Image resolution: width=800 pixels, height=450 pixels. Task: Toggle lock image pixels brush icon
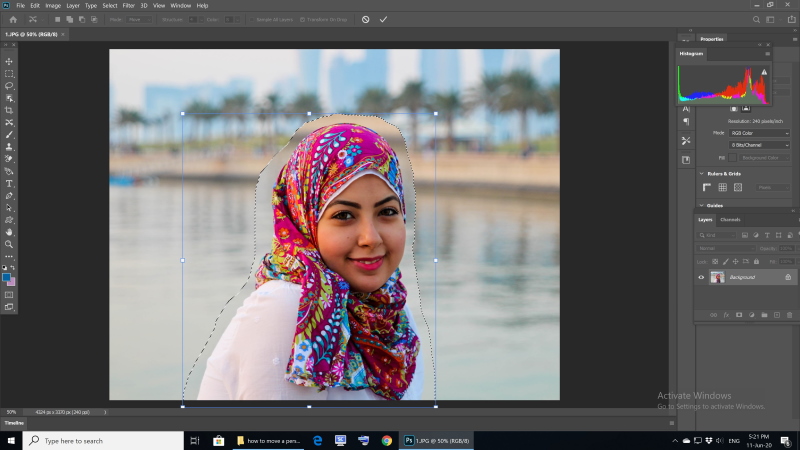tap(726, 262)
